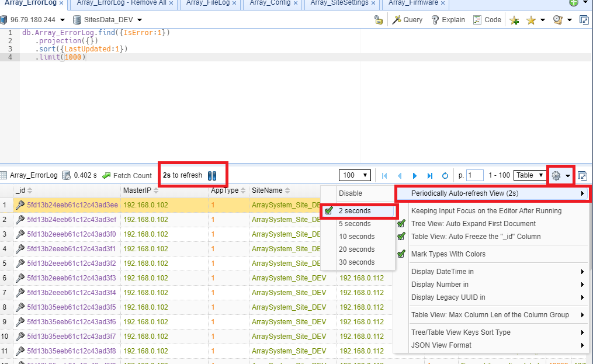This screenshot has width=593, height=364.
Task: Click the Array_ErrorLog collection grid icon
Action: point(4,175)
